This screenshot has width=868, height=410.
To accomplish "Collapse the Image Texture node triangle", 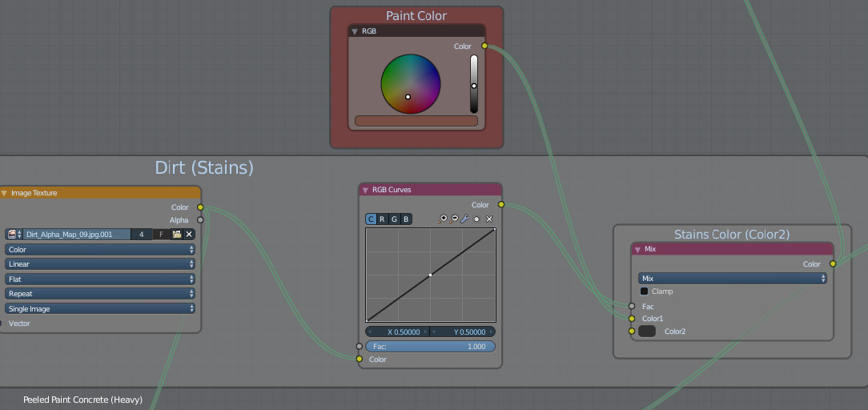I will point(4,193).
